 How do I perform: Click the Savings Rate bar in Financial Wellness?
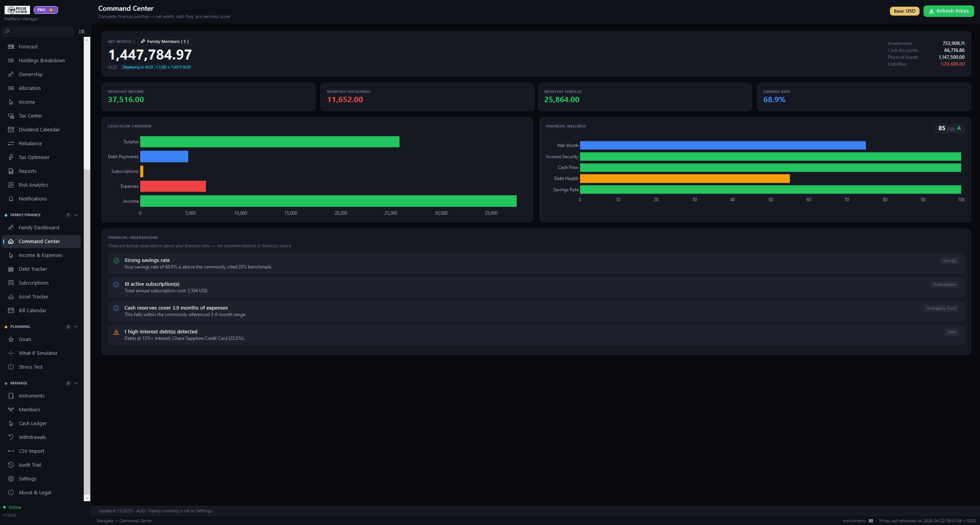(768, 189)
